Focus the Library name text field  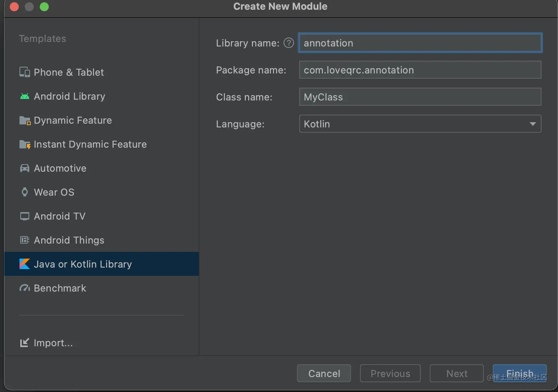click(420, 43)
